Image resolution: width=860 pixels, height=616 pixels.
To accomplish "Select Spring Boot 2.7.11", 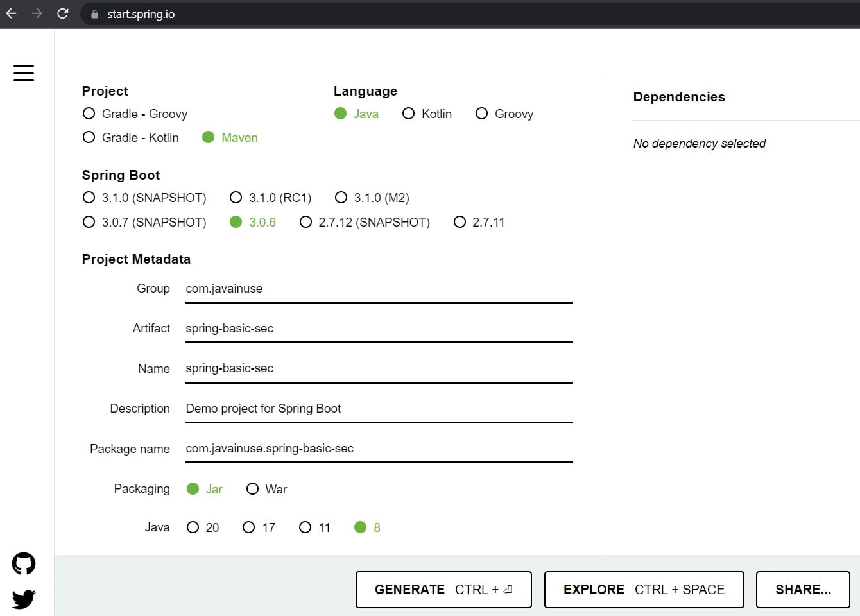I will (479, 222).
